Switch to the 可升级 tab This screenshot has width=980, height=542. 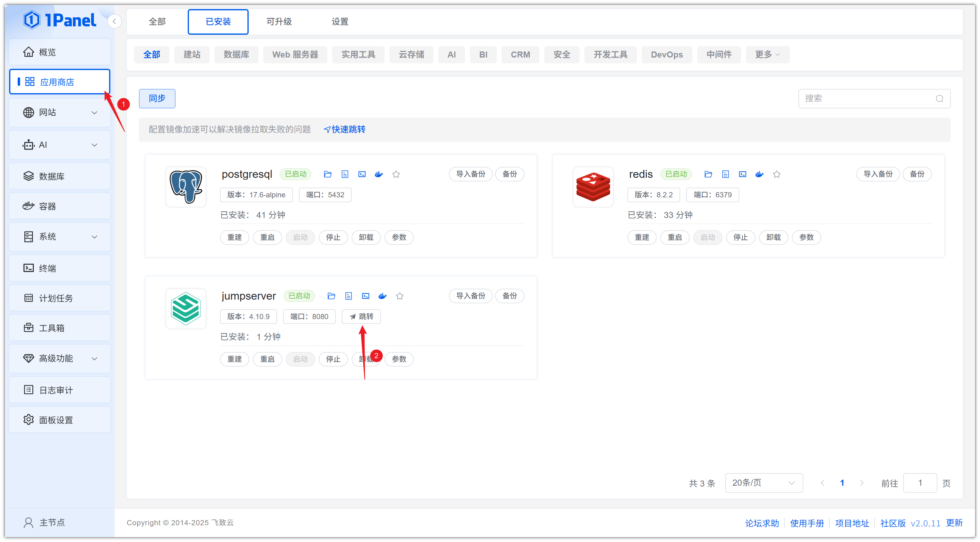[279, 22]
